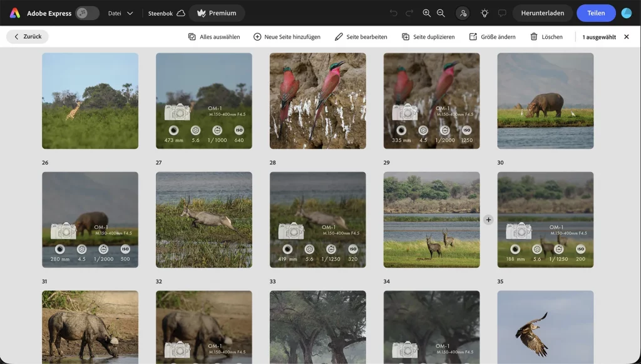Undo the last action

pos(393,13)
